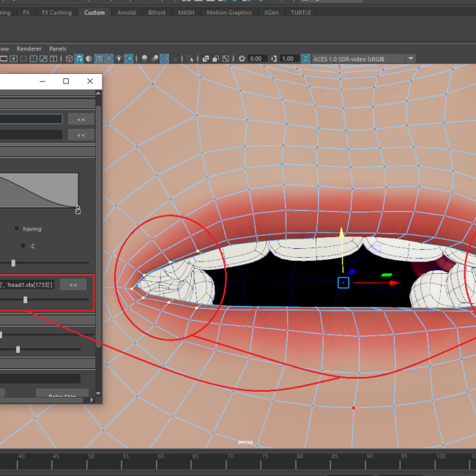This screenshot has height=476, width=476.
Task: Click the gamma 1.00 value field
Action: click(x=289, y=59)
